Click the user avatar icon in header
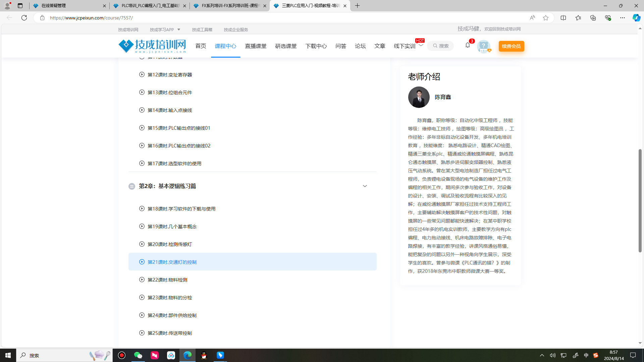 tap(483, 46)
